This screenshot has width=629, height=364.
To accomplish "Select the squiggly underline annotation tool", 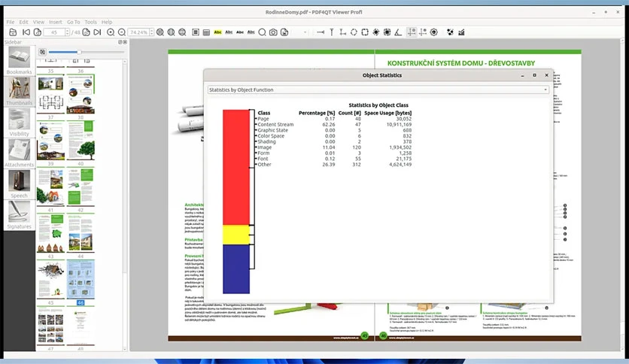I will point(251,32).
